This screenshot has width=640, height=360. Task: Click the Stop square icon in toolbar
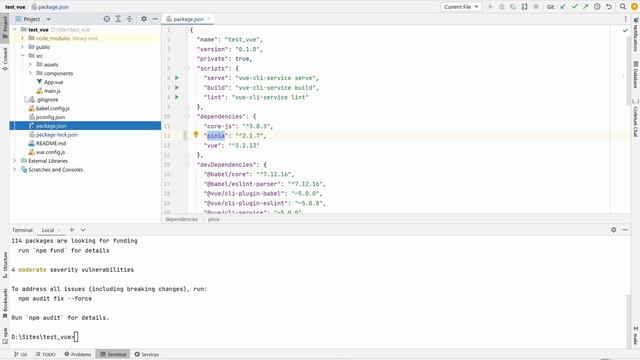(x=536, y=7)
